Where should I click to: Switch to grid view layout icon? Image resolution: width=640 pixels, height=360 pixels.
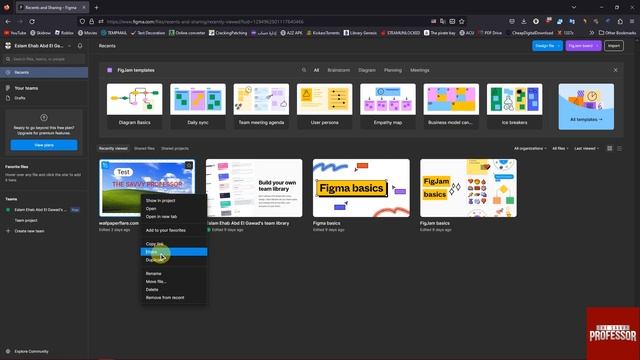click(609, 149)
